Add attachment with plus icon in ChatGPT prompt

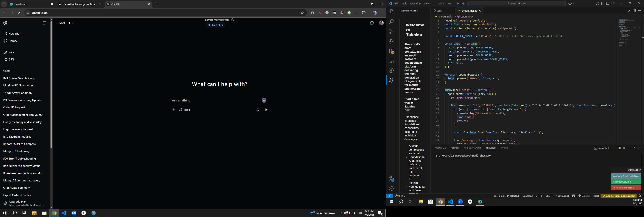[173, 110]
